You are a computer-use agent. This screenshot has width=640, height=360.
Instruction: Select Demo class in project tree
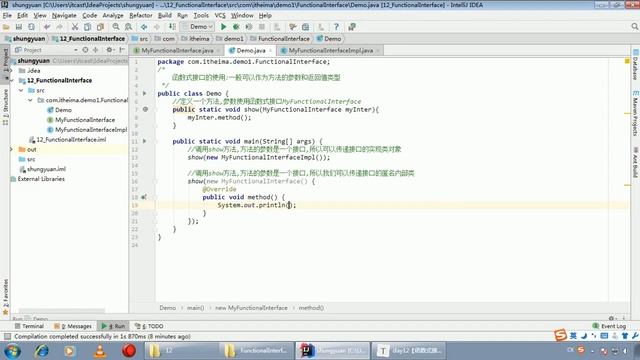(60, 110)
